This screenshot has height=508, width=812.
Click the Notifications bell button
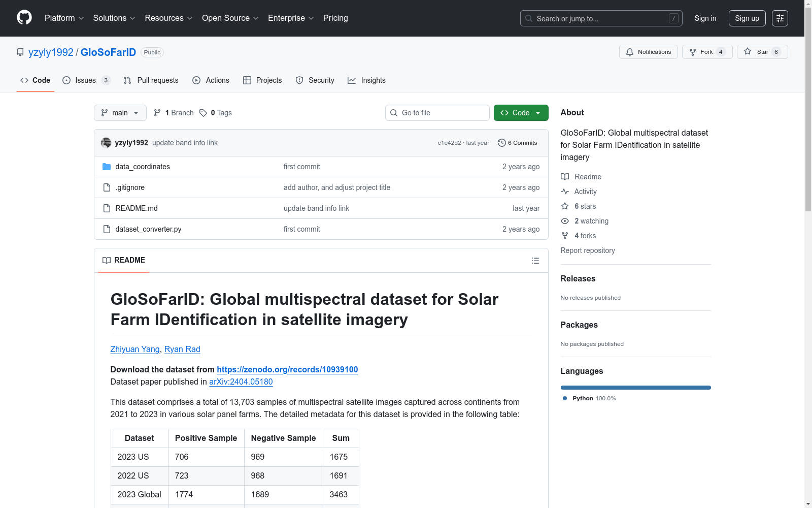click(648, 52)
